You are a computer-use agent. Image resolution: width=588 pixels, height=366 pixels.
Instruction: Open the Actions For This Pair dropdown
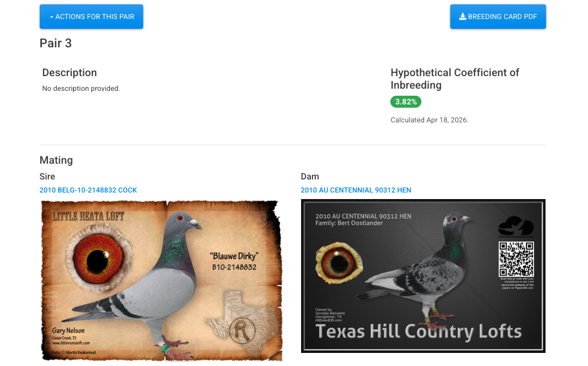[91, 17]
